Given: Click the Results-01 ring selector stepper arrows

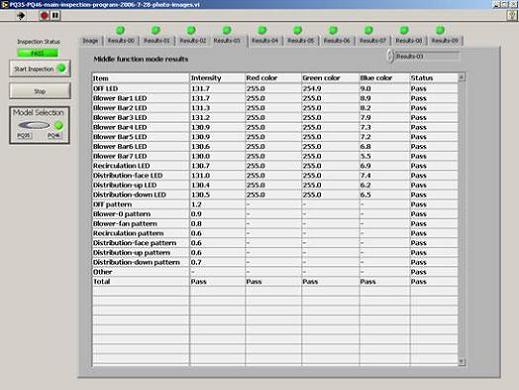Looking at the screenshot, I should tap(390, 56).
